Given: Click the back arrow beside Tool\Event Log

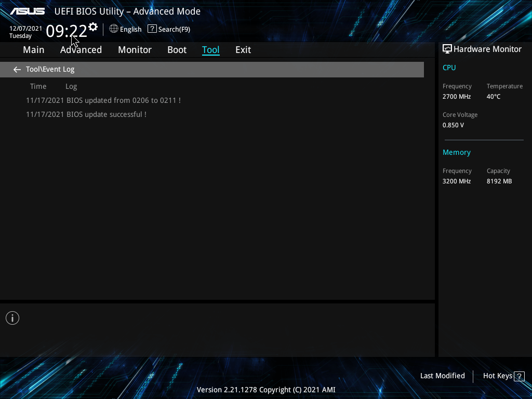Looking at the screenshot, I should pos(17,70).
